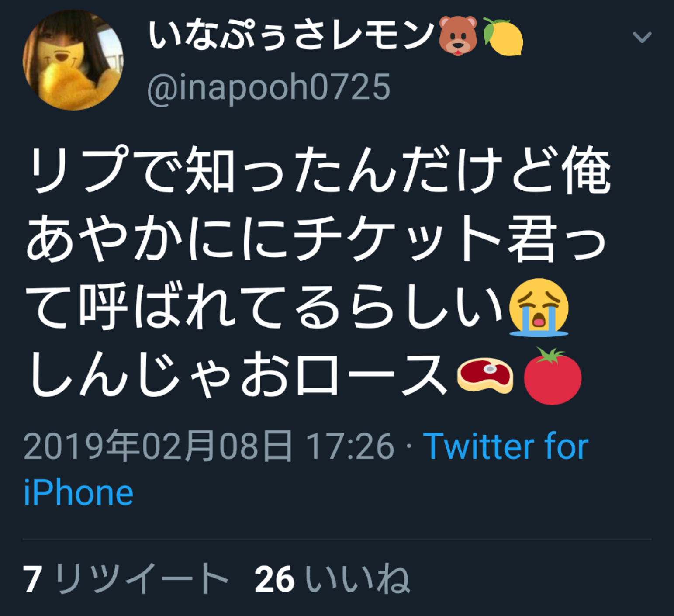Open the timestamp 2019年02月08日 17:26
The image size is (674, 616).
coord(209,446)
